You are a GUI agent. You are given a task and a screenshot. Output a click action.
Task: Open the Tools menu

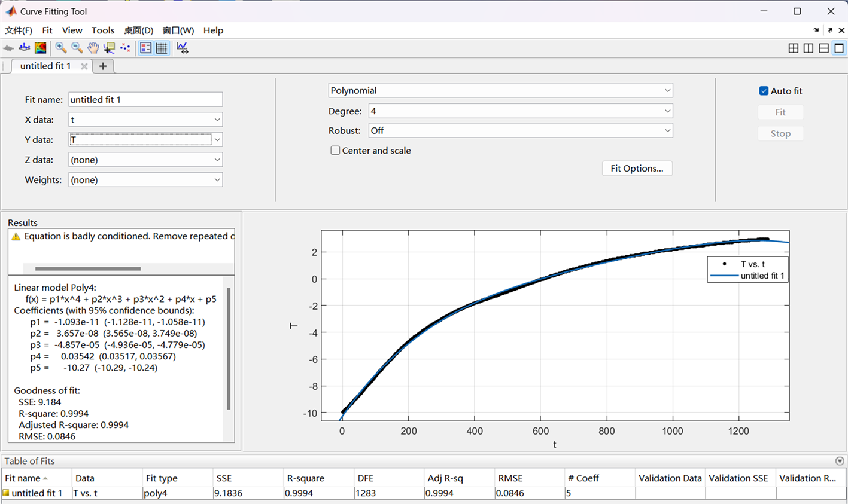102,30
